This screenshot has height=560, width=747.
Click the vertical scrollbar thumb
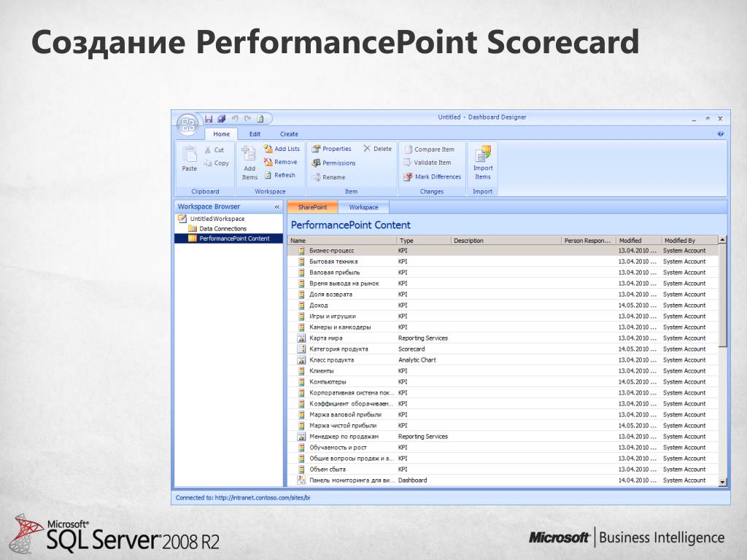click(x=722, y=295)
